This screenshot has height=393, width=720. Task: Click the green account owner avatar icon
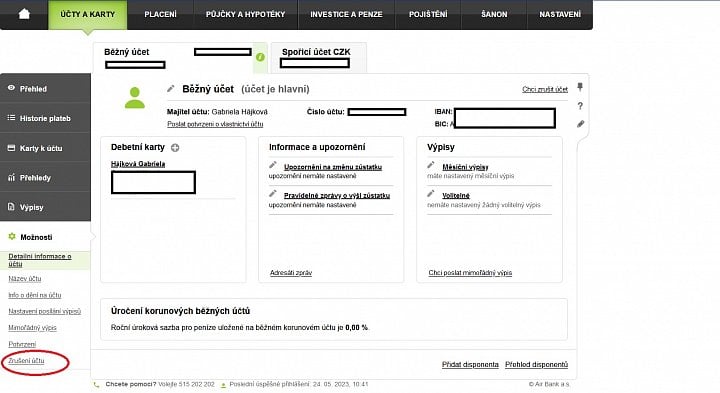pyautogui.click(x=135, y=98)
